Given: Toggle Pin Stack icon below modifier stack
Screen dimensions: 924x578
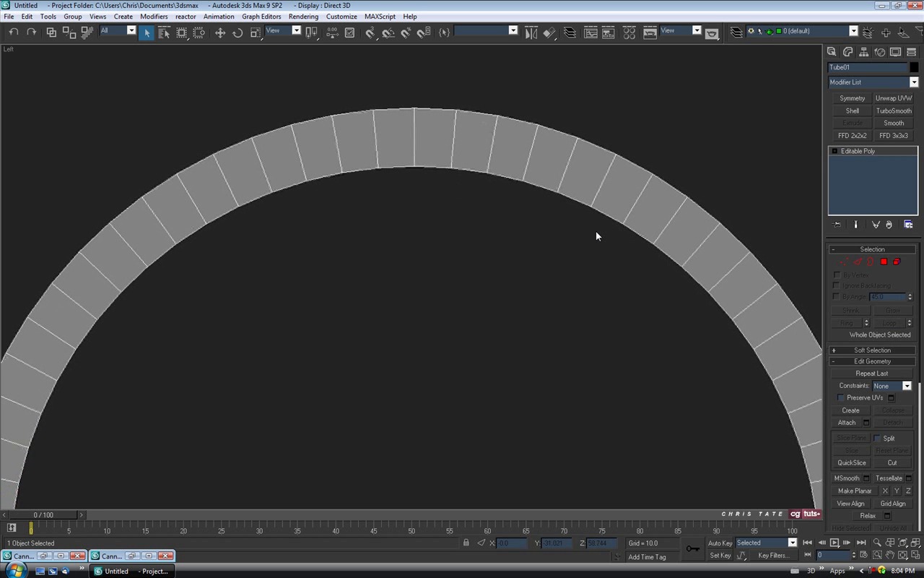Looking at the screenshot, I should point(837,225).
